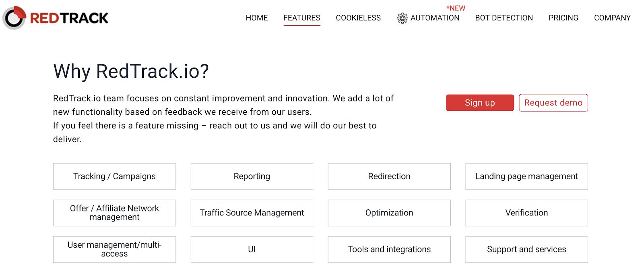Open the Home menu item
Viewport: 644px width, 277px height.
pyautogui.click(x=257, y=18)
